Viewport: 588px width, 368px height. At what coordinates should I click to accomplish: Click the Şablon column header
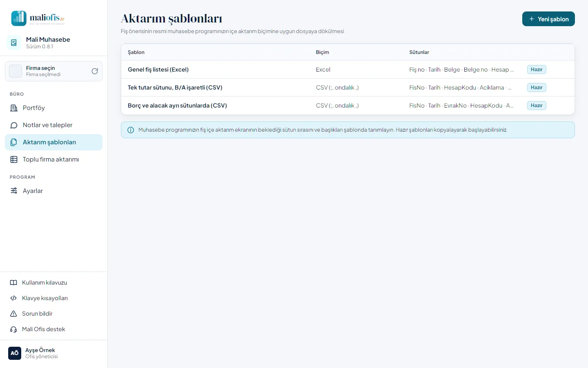tap(136, 52)
